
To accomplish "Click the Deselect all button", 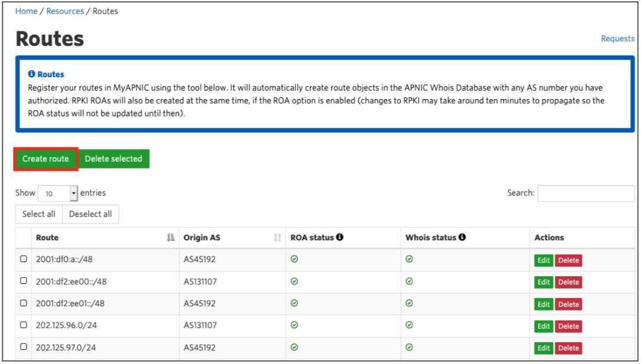I will (x=90, y=214).
